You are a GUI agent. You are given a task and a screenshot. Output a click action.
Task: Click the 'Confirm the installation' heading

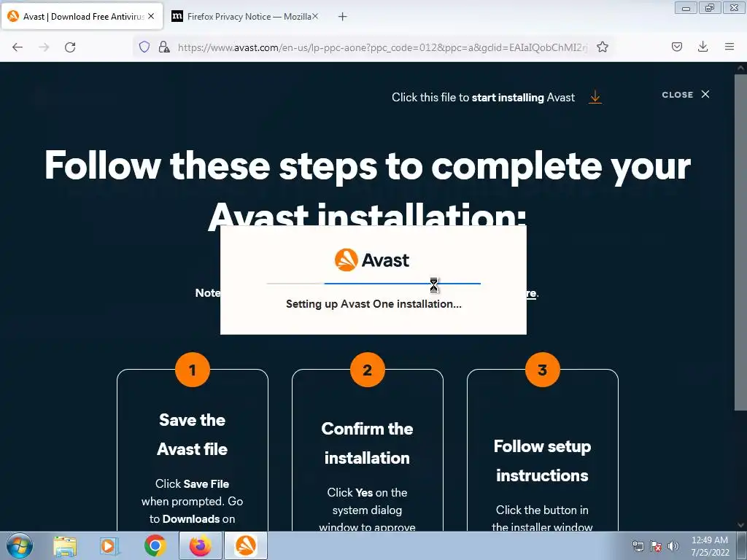click(x=368, y=443)
